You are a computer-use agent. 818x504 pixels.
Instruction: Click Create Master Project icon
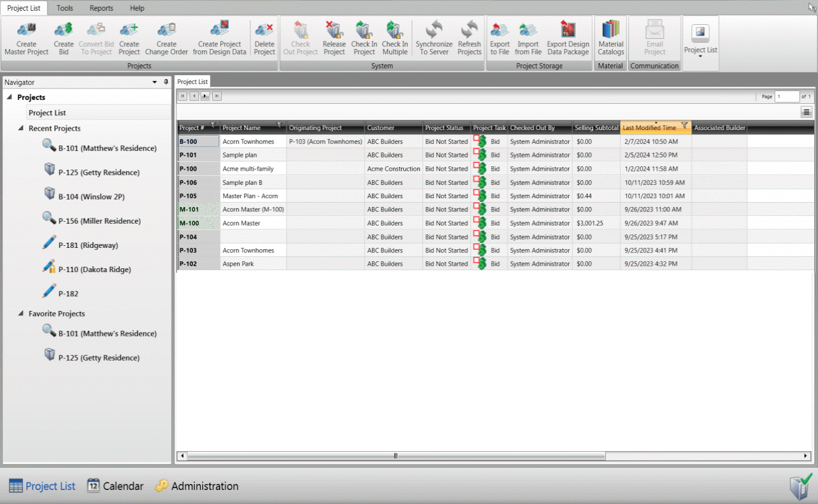click(x=27, y=30)
